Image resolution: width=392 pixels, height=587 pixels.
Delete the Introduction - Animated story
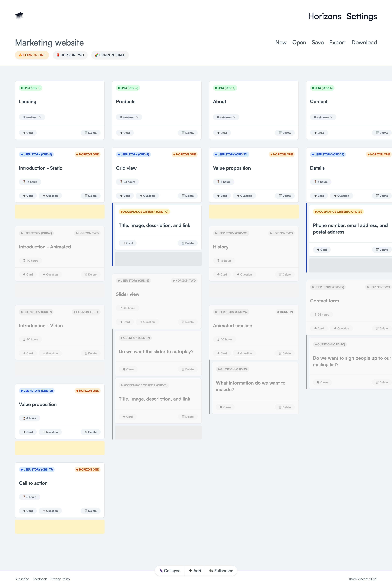click(x=91, y=274)
